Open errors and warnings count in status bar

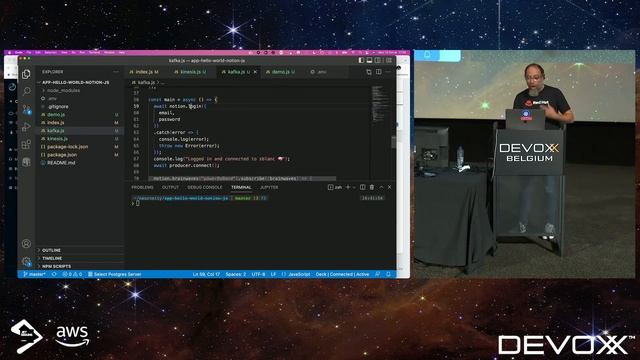point(72,274)
